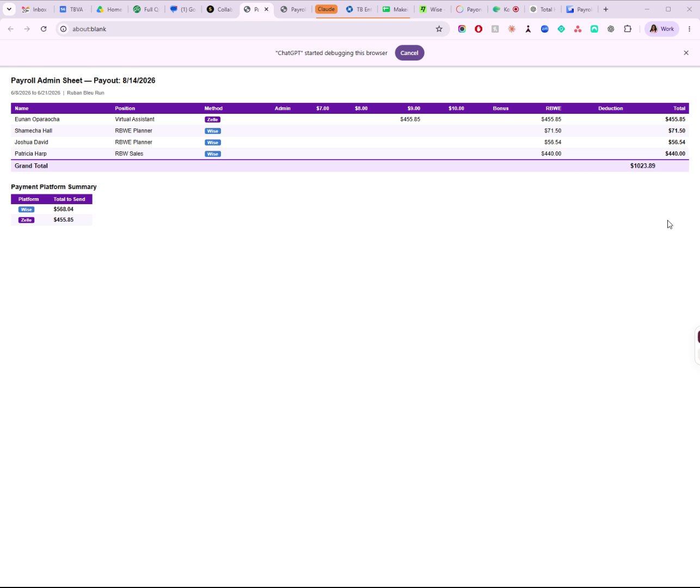Open the Google Drive Home tab

[109, 9]
